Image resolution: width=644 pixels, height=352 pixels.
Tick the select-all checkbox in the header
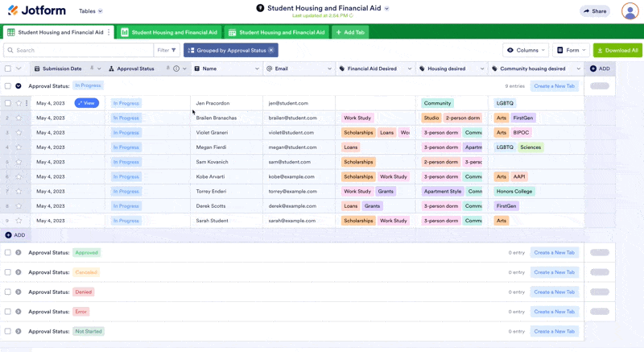tap(8, 69)
